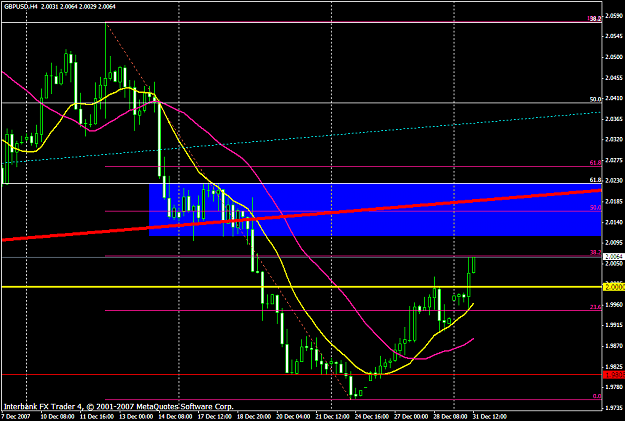Click the 20 Dec 04:00 time label
The image size is (625, 421).
(x=293, y=417)
